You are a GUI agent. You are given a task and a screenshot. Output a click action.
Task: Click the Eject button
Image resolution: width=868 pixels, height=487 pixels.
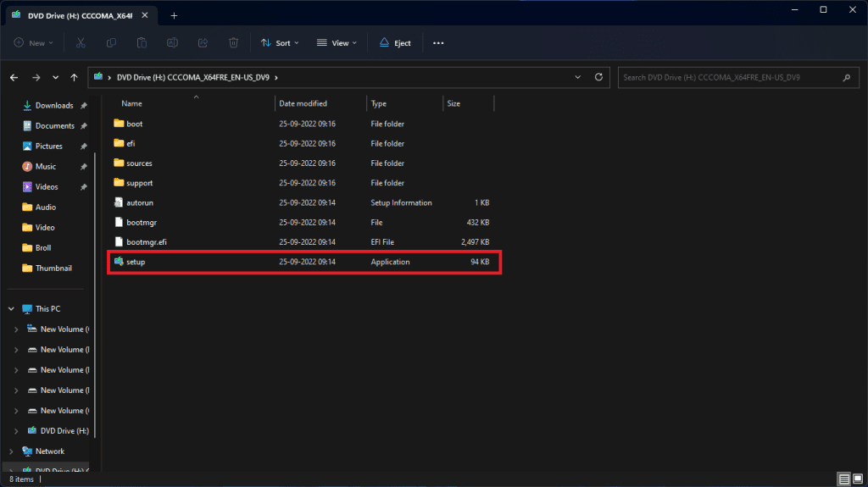(396, 43)
